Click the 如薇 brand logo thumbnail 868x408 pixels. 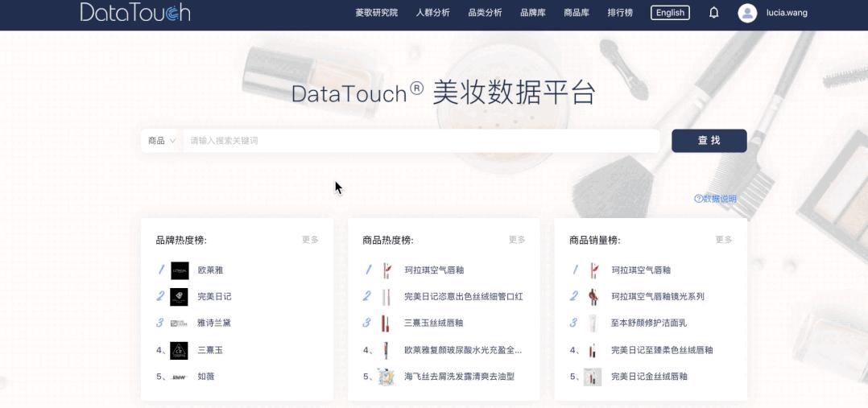[180, 377]
